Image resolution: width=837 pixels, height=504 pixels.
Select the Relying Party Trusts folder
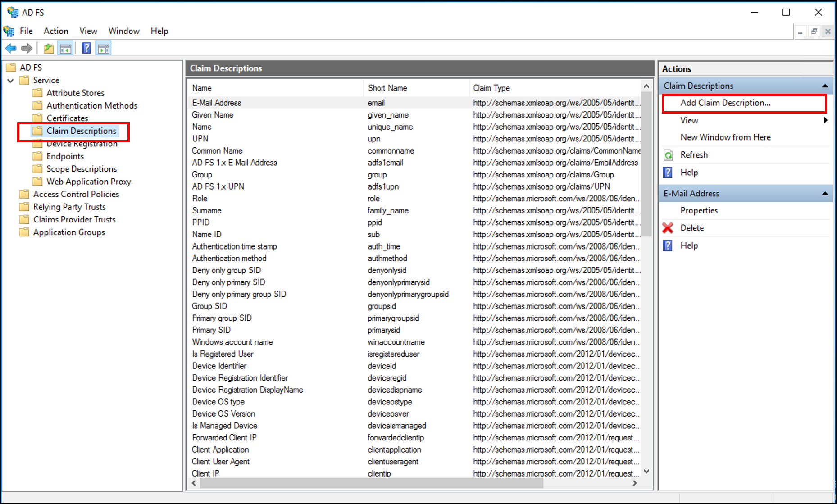point(69,207)
